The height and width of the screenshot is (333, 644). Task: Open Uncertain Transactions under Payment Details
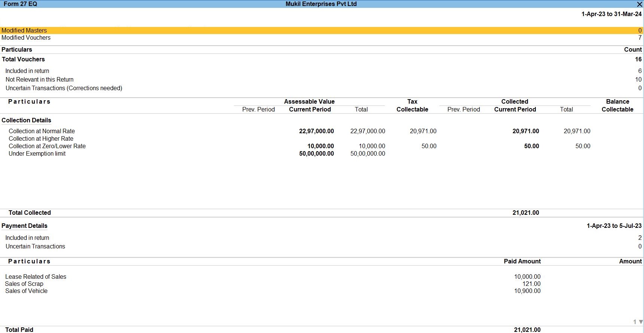coord(322,246)
